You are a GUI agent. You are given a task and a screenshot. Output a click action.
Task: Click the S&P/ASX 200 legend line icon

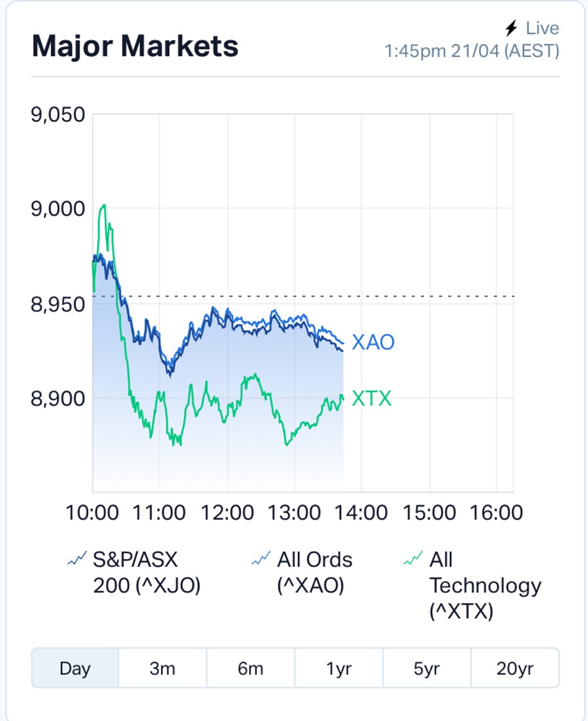(77, 559)
